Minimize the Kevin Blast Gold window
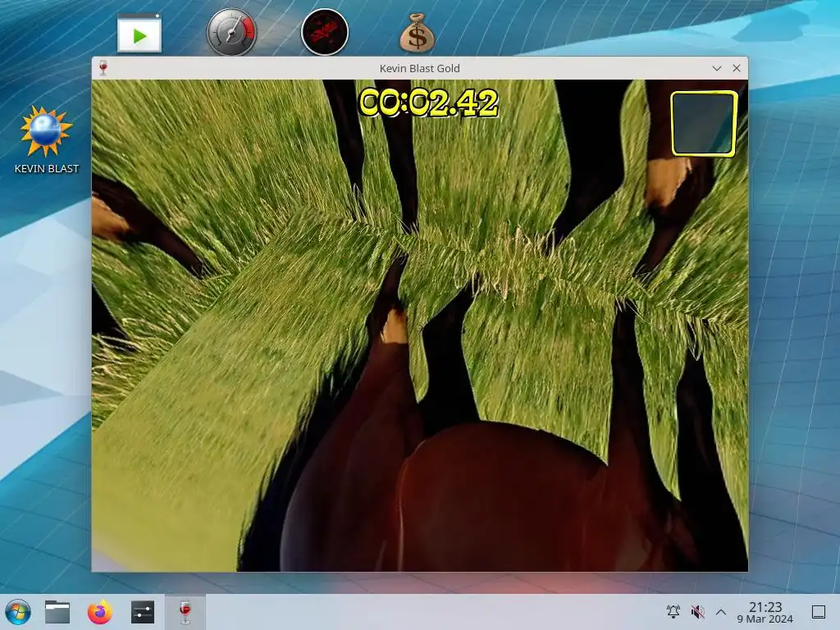 (x=717, y=68)
